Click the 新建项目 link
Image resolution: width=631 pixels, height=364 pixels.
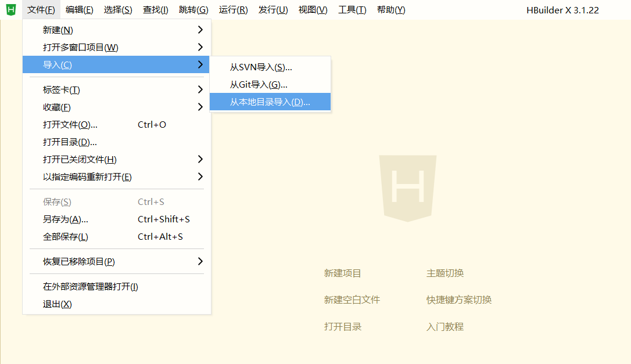pyautogui.click(x=342, y=273)
